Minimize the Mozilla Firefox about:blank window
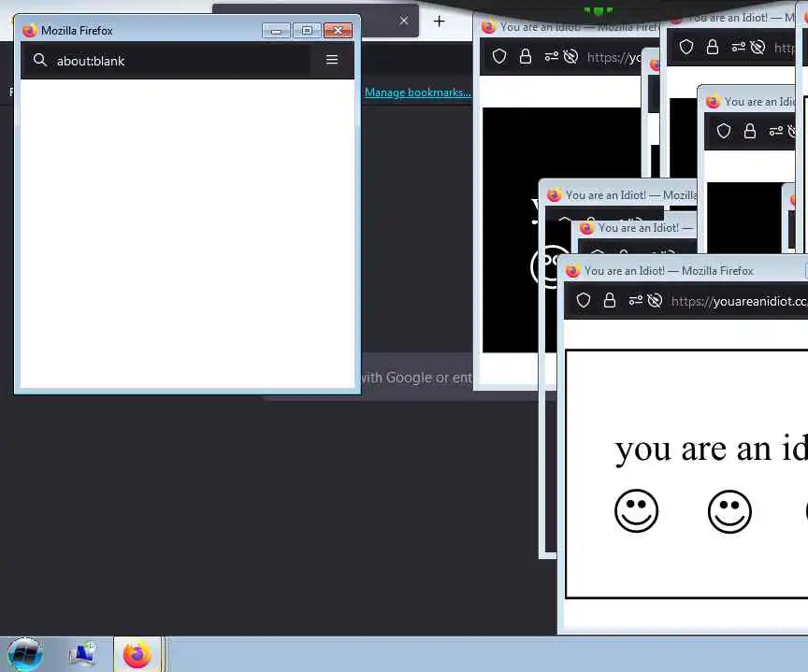 276,31
